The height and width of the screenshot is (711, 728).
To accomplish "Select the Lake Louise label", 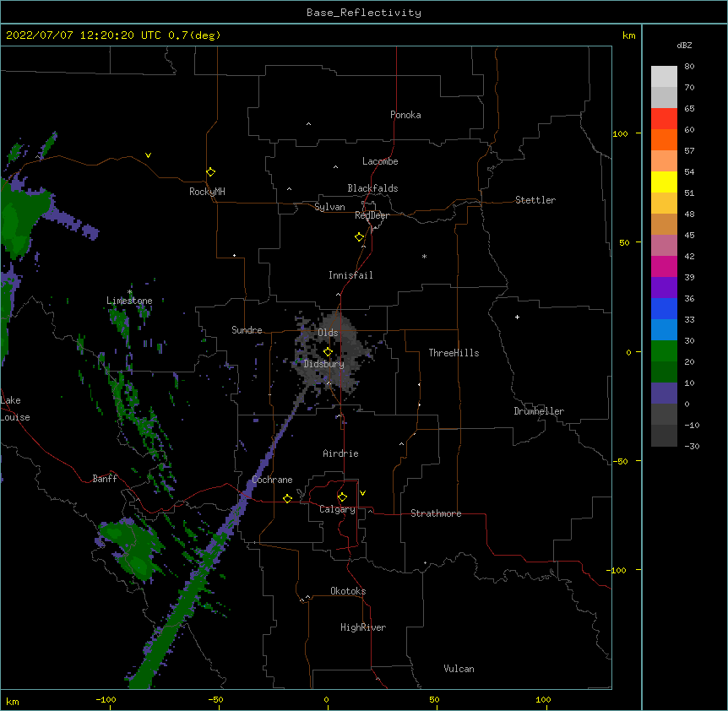I will [15, 409].
